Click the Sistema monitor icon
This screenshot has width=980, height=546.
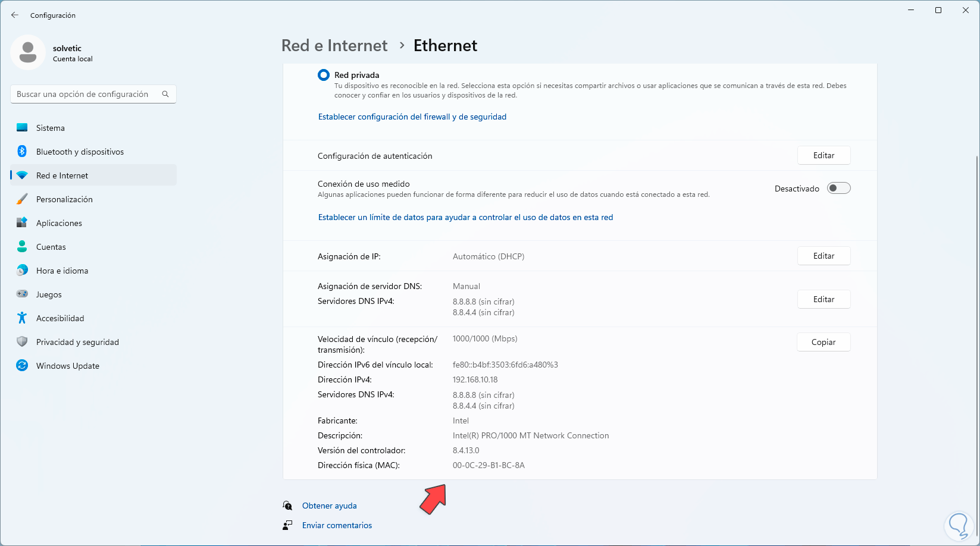pyautogui.click(x=22, y=128)
